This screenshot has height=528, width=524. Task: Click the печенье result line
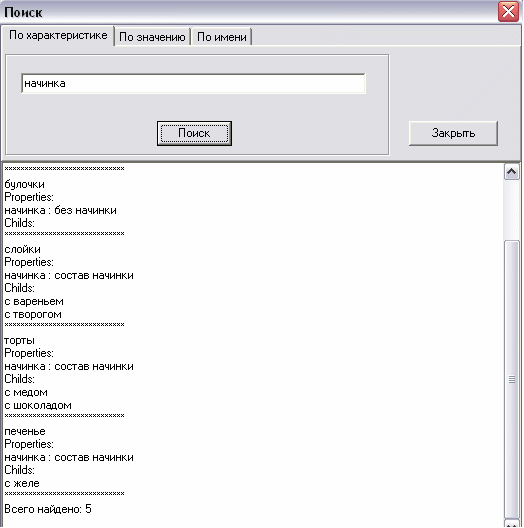tap(25, 431)
